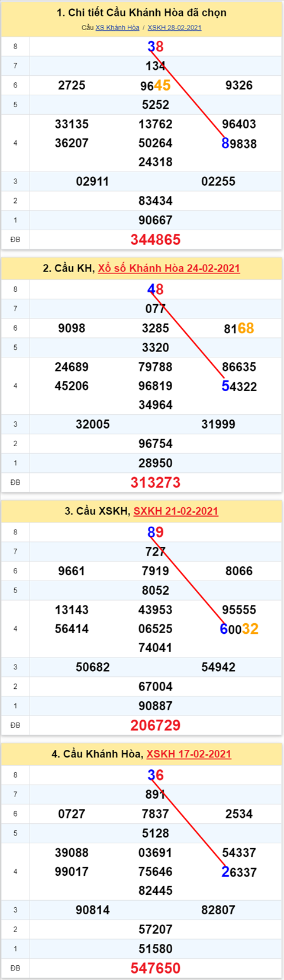284x980 pixels.
Task: Click special prize number 547650
Action: (156, 968)
